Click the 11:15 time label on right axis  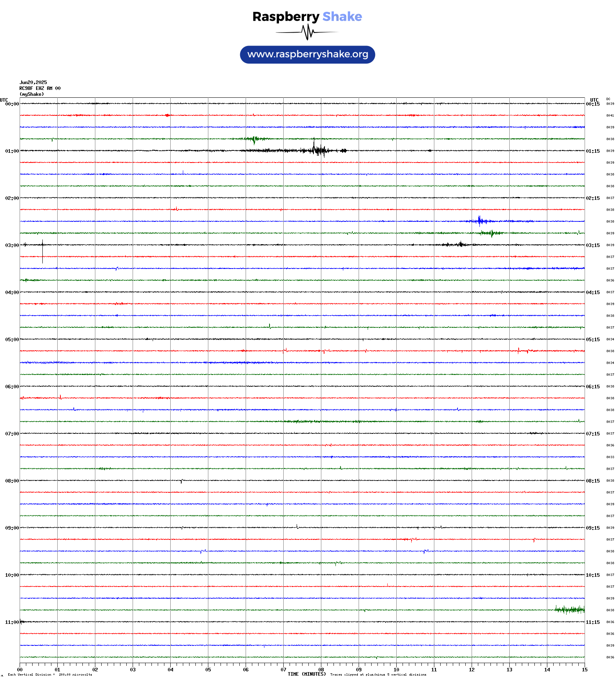point(593,622)
